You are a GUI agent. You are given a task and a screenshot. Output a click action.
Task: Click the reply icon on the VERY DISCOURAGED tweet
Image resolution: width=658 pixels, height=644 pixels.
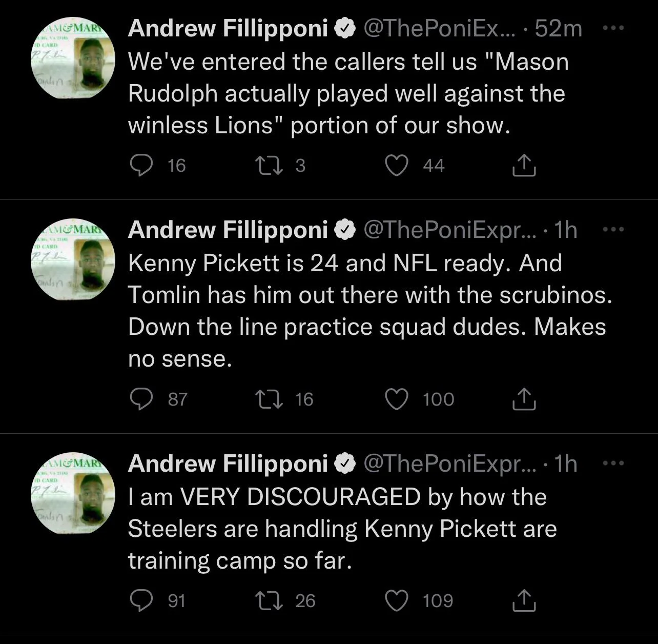[x=142, y=600]
